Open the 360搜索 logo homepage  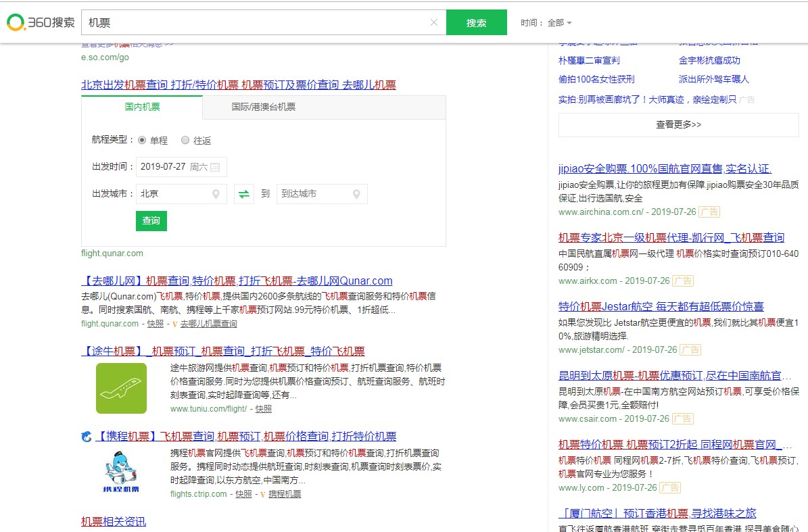41,22
